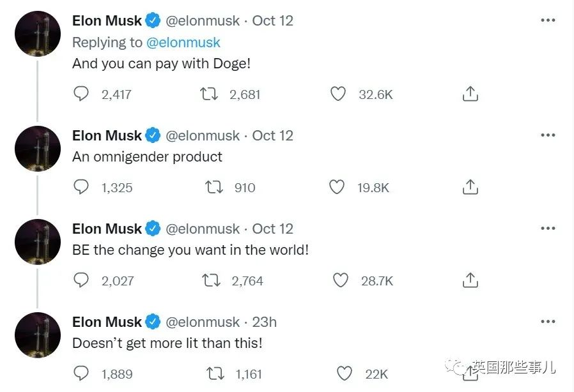This screenshot has width=574, height=392.
Task: Reply to 'BE the change you want' tweet
Action: point(82,280)
